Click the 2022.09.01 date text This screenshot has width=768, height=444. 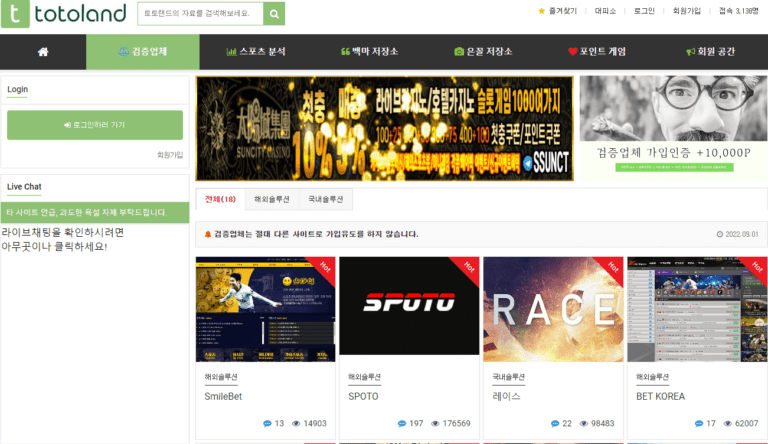pyautogui.click(x=742, y=234)
